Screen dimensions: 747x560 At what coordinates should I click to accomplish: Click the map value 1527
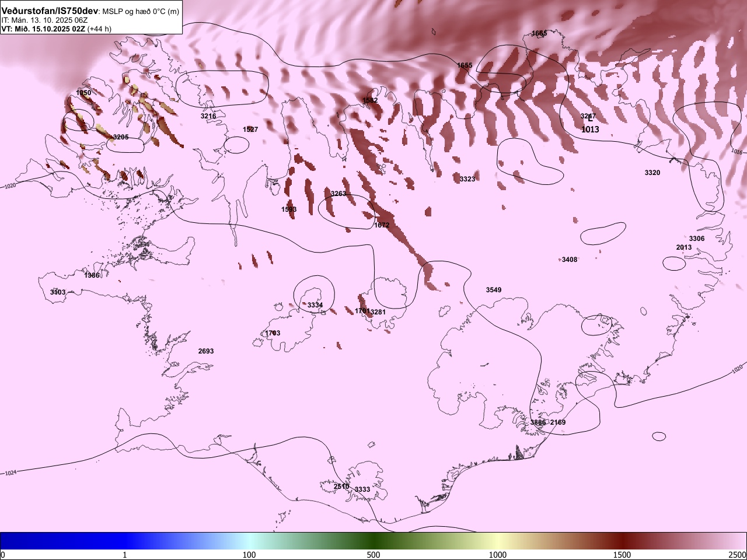pos(250,129)
